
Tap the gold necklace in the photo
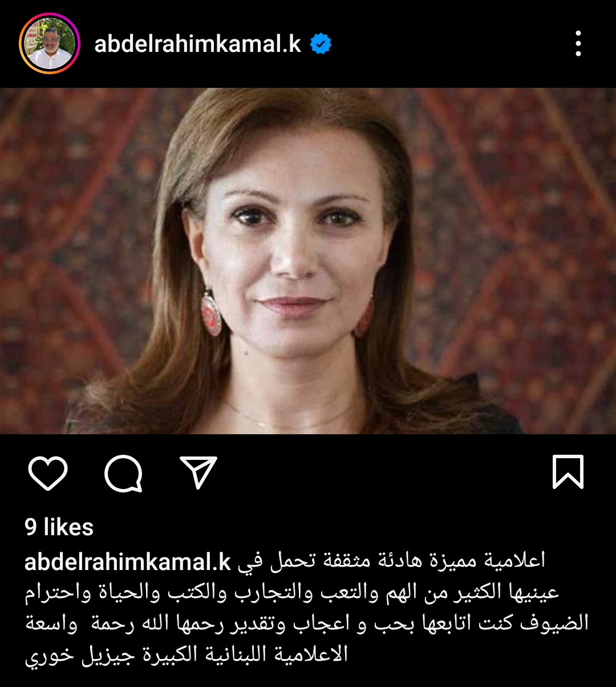(x=291, y=417)
